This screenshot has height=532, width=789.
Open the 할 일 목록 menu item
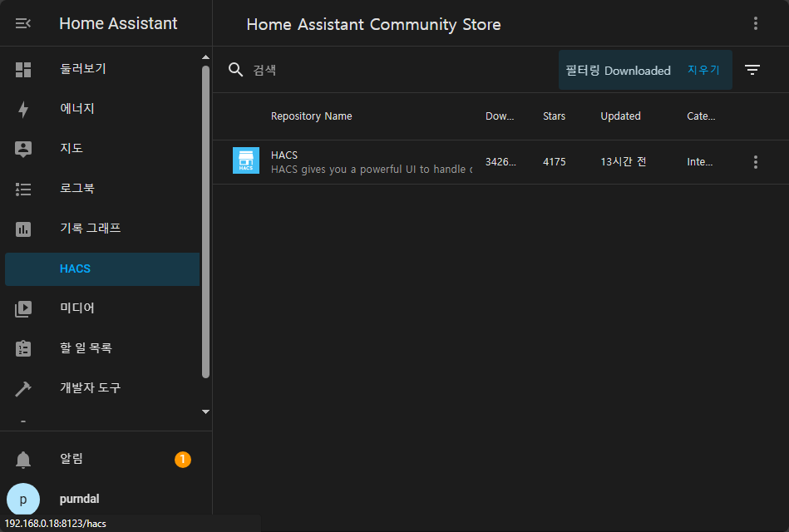tap(102, 347)
